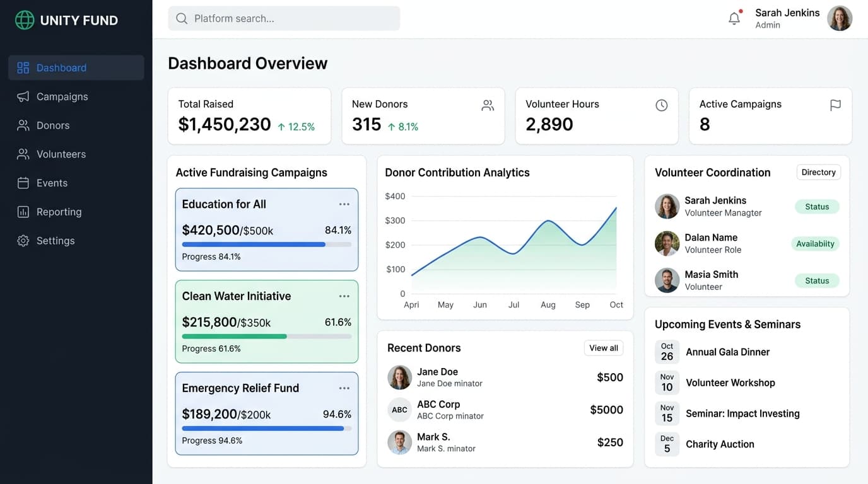This screenshot has width=868, height=484.
Task: Click View all in Recent Donors
Action: (604, 348)
